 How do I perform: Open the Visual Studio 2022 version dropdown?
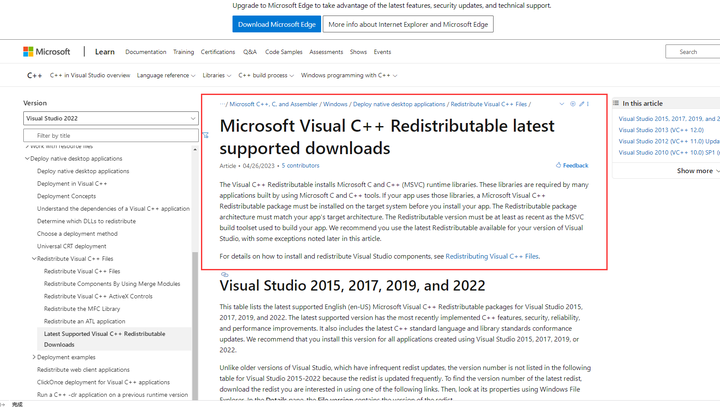111,118
